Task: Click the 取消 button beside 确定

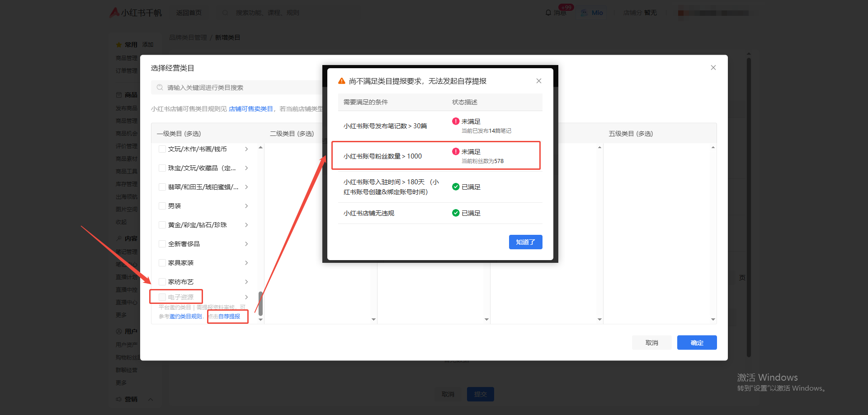Action: pos(651,343)
